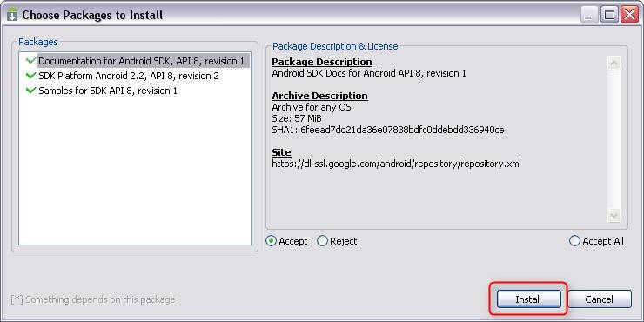Click the SHA1 checksum text
The image size is (644, 322).
tap(388, 131)
